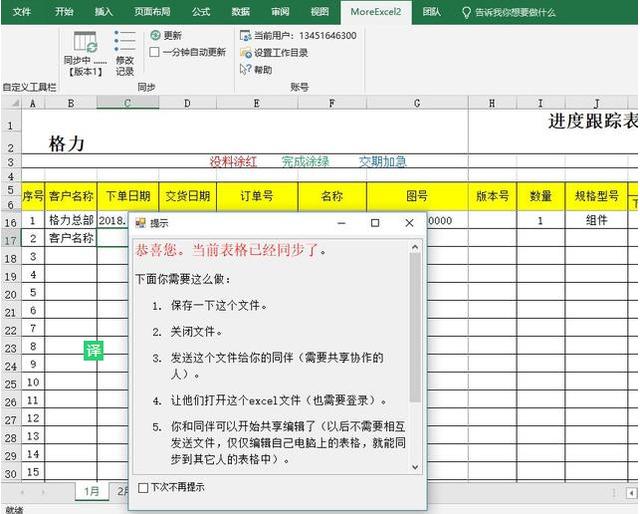The width and height of the screenshot is (640, 514).
Task: Open the 帮助 help item
Action: 256,70
